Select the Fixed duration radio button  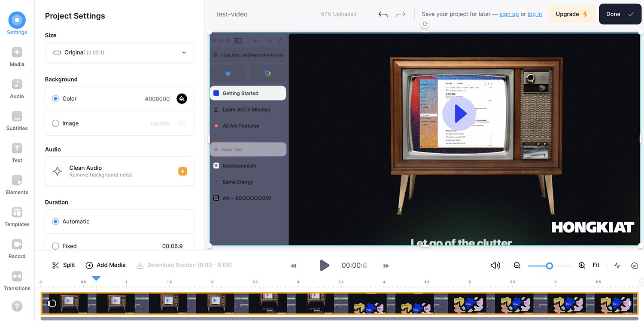click(55, 246)
